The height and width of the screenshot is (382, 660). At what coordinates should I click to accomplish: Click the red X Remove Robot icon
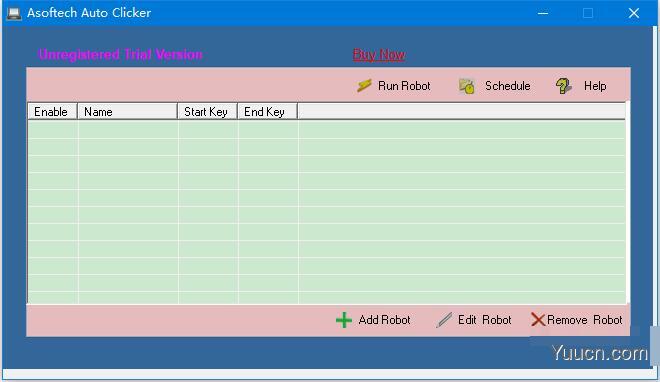tap(538, 320)
